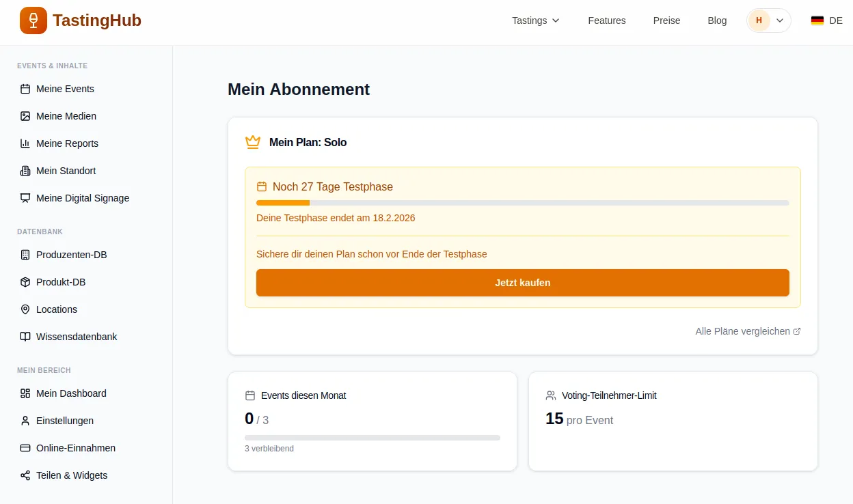Viewport: 853px width, 504px height.
Task: Open Meine Digital Signage screen icon
Action: pos(25,198)
